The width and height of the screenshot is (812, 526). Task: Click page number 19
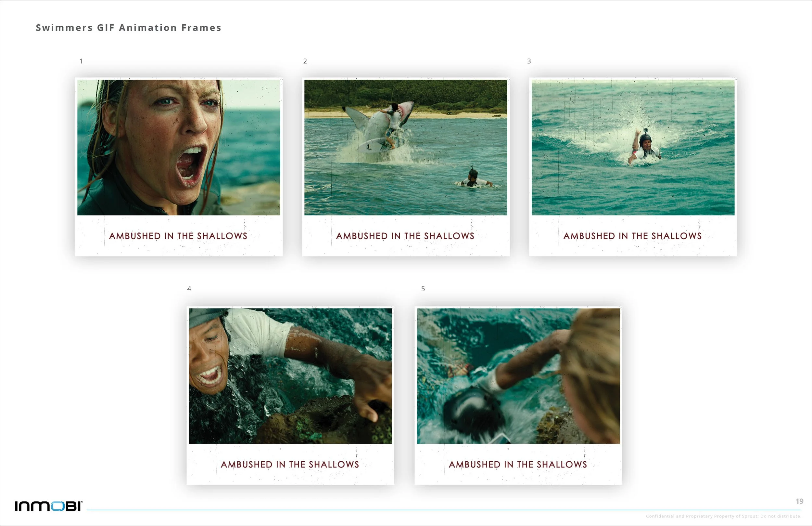(x=799, y=501)
